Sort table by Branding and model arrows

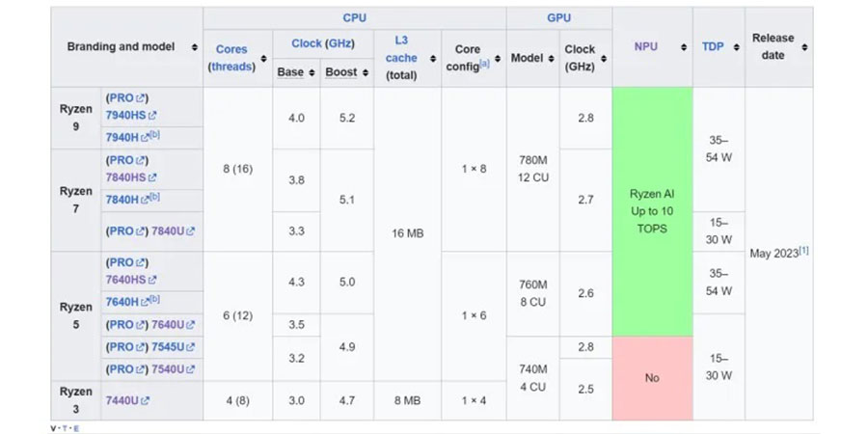[x=194, y=47]
